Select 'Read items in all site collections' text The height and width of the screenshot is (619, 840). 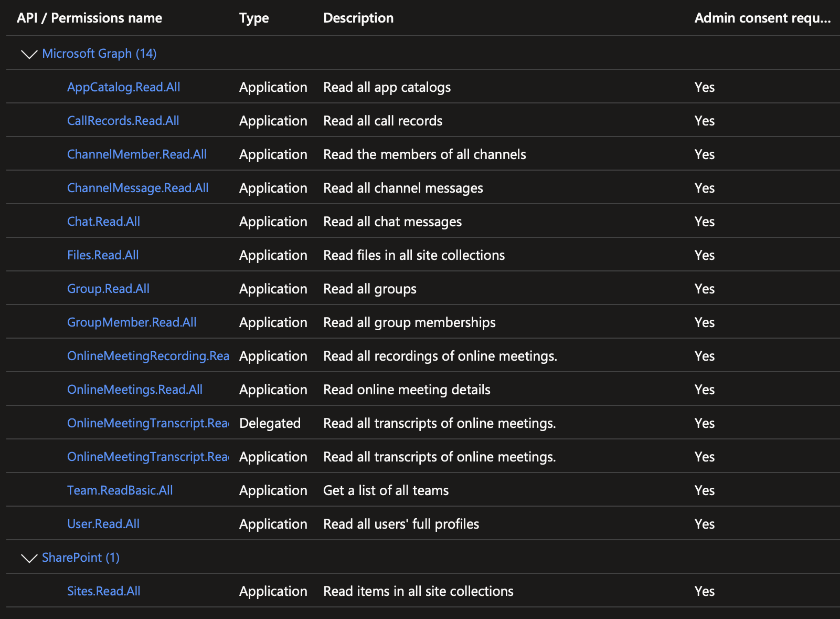coord(419,591)
